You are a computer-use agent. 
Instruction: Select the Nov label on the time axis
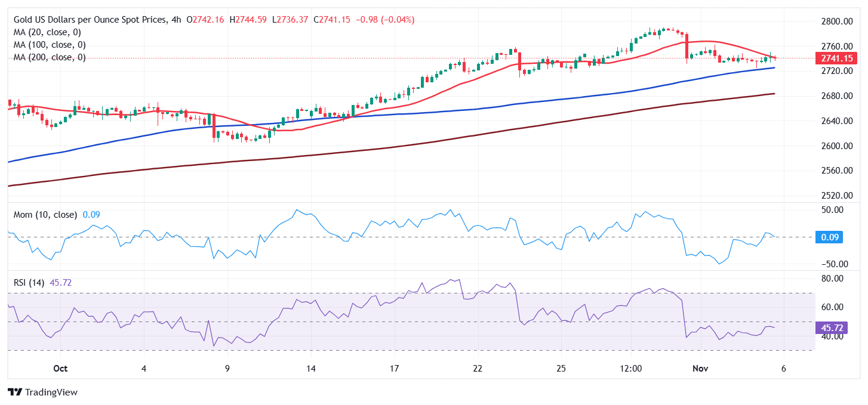pos(700,369)
